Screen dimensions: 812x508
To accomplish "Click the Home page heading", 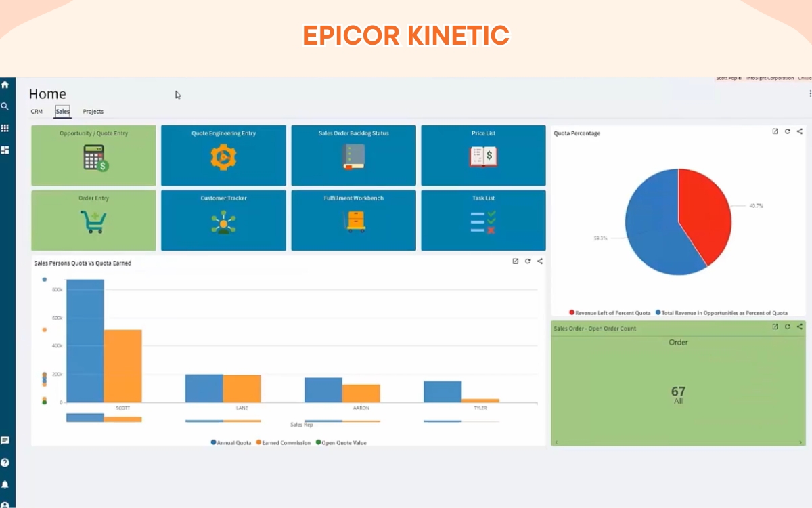I will [47, 94].
